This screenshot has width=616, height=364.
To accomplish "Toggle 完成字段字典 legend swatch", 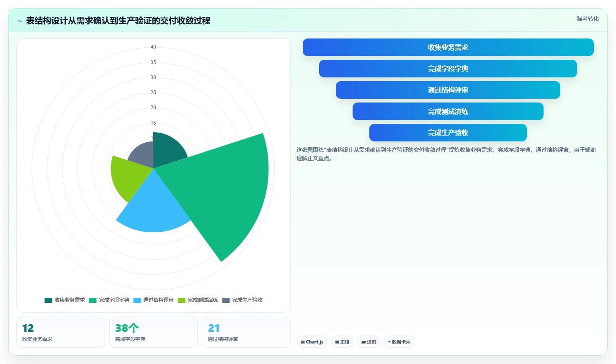I will 93,300.
